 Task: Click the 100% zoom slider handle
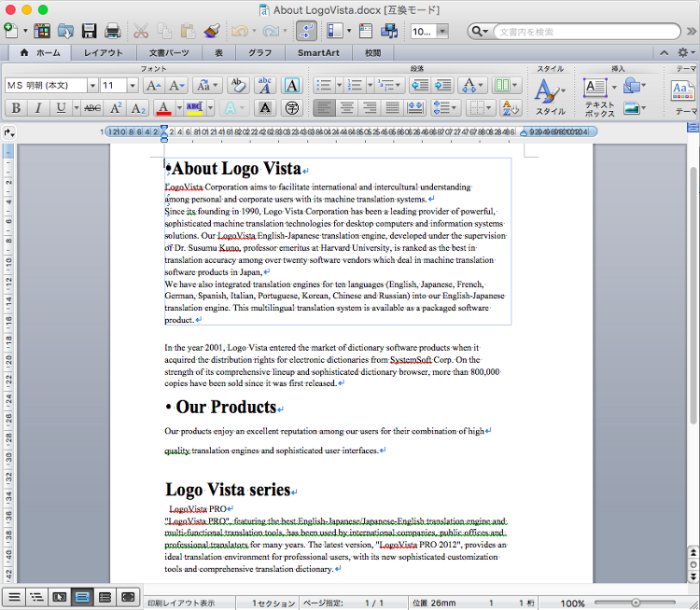[x=636, y=602]
